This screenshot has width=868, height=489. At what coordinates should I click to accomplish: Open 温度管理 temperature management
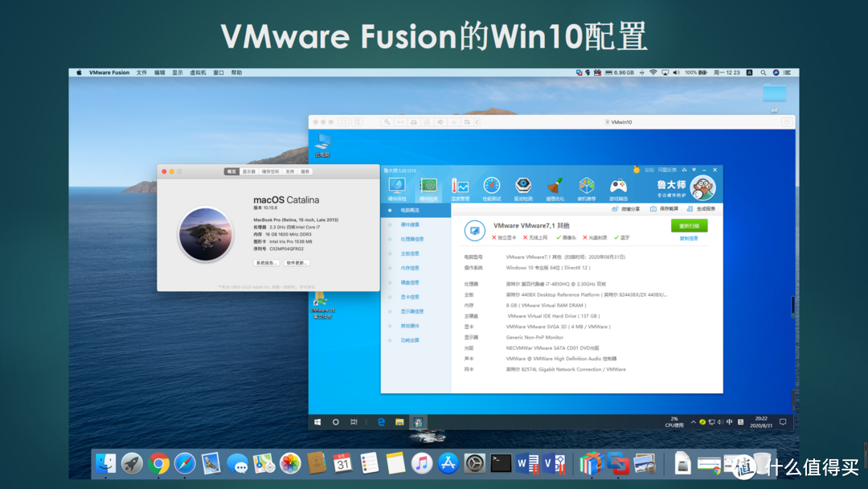click(x=460, y=189)
